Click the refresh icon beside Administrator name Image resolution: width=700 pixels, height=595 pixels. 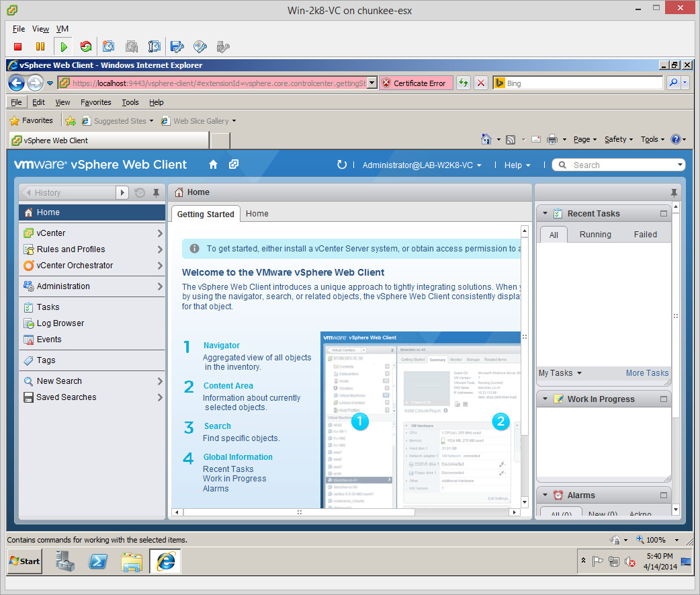[x=342, y=165]
